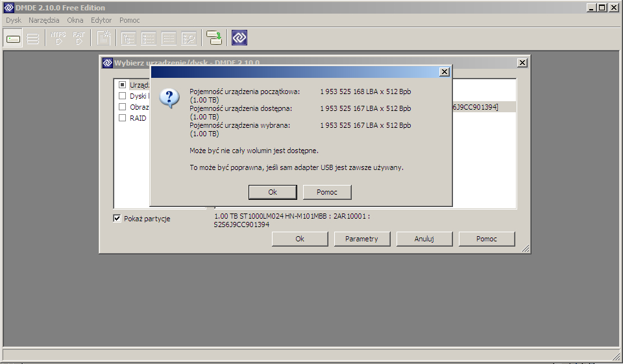This screenshot has height=364, width=623.
Task: Click the 'Pojemność urządzenia dostępna' text
Action: [x=241, y=108]
